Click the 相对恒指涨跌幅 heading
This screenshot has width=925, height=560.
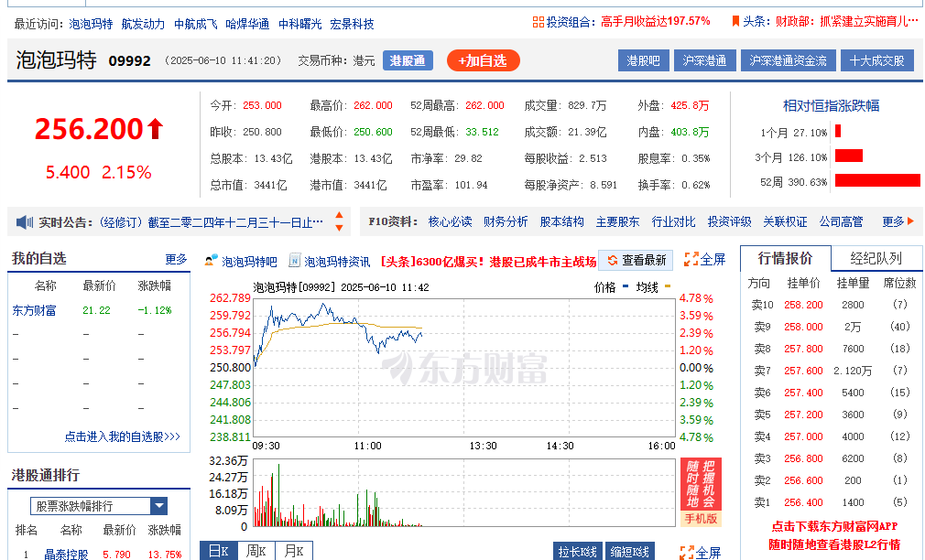pyautogui.click(x=831, y=106)
